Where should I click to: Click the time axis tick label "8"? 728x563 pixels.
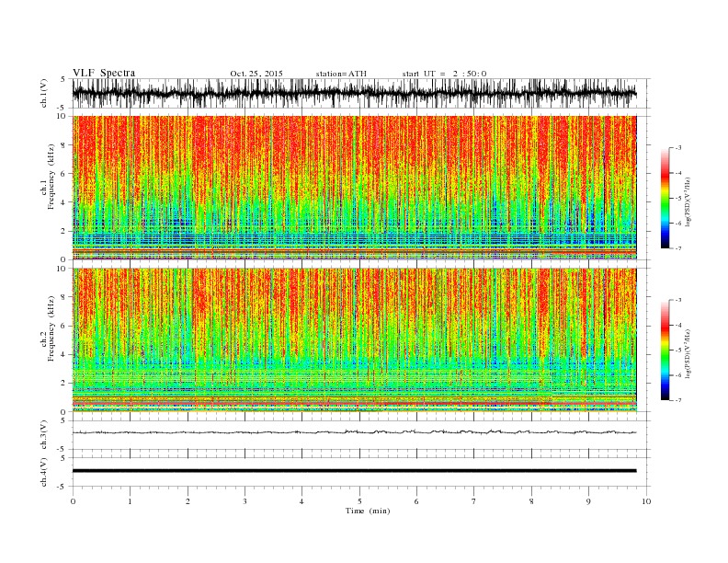coord(531,501)
